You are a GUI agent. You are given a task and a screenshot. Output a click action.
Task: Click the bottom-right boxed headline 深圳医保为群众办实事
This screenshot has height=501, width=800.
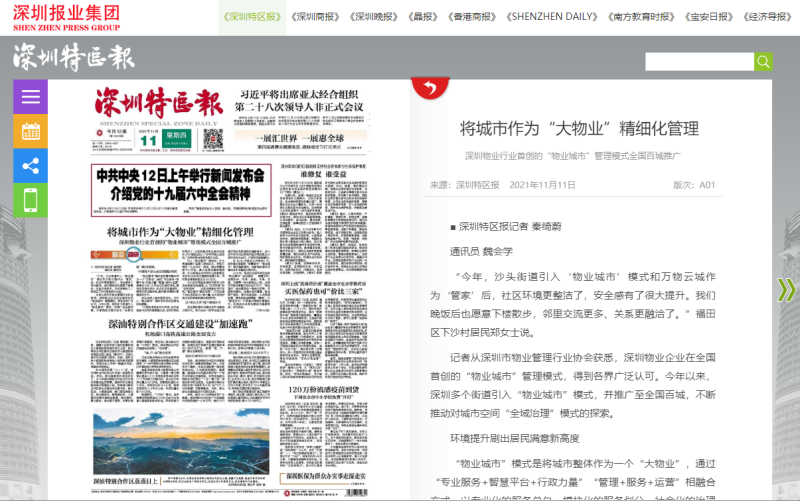click(x=326, y=476)
